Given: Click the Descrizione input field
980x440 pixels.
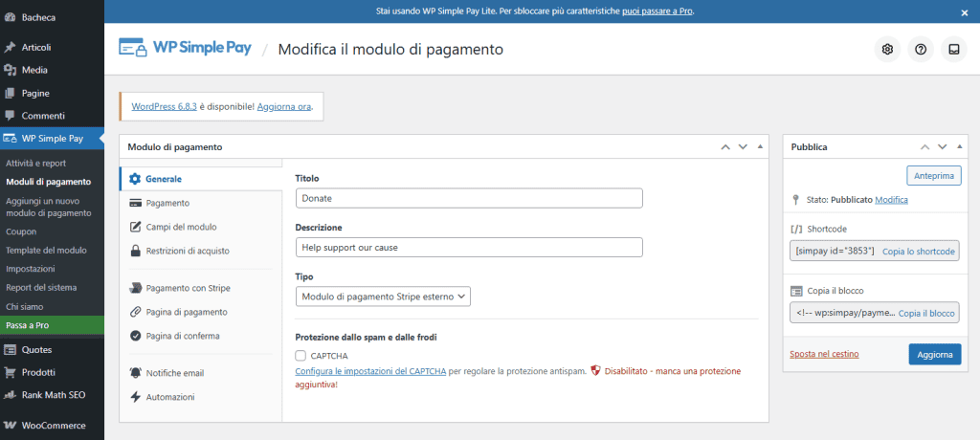Looking at the screenshot, I should pos(469,247).
